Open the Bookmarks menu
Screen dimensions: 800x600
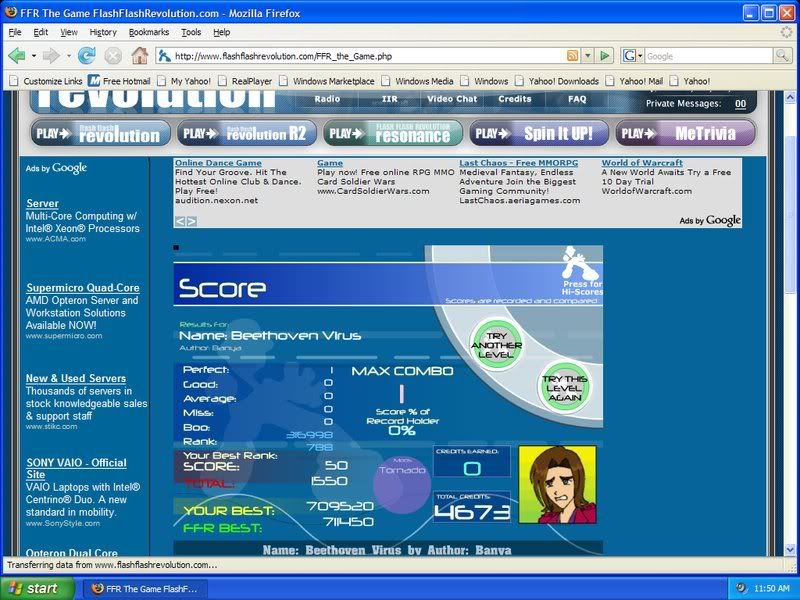[149, 32]
